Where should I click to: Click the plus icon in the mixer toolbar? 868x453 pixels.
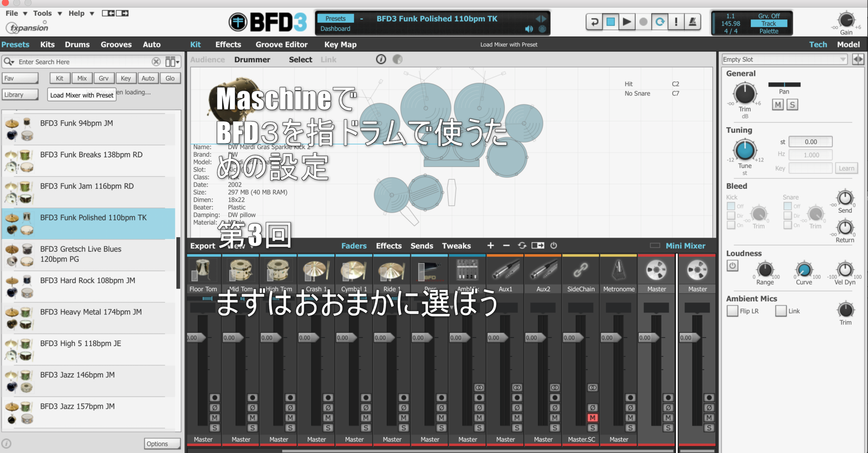coord(491,245)
